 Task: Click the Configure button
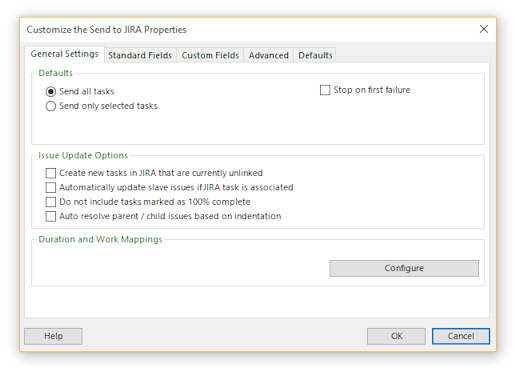click(404, 268)
